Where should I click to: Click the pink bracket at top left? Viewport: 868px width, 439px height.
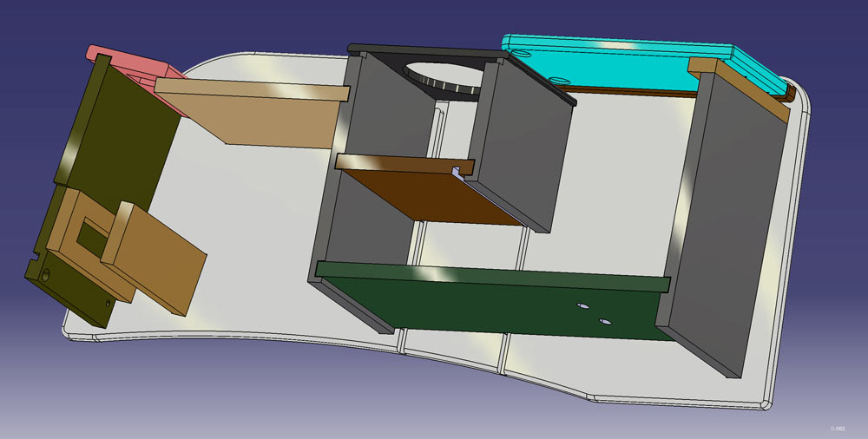[x=130, y=62]
